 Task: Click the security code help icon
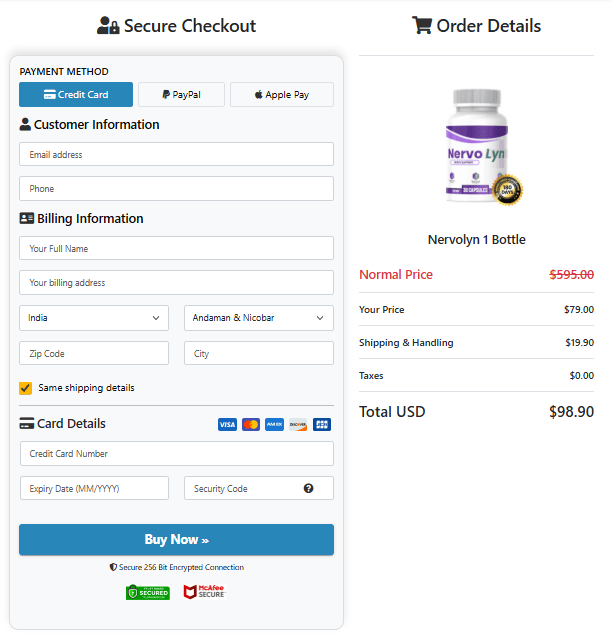click(309, 489)
